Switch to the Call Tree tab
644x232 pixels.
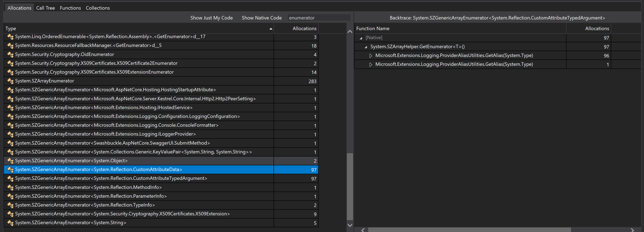[45, 8]
